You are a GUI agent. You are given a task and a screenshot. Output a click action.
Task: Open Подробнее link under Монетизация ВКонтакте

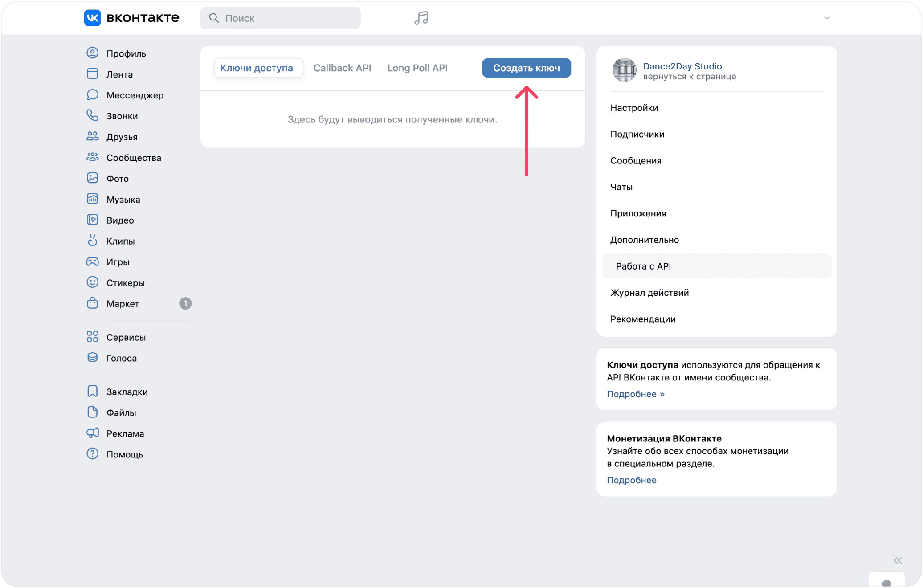tap(631, 480)
